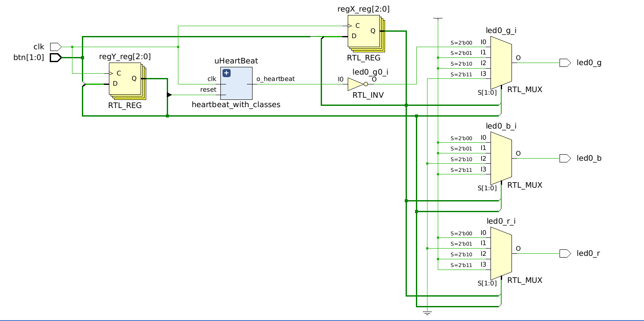Click the clk input port symbol

point(56,46)
